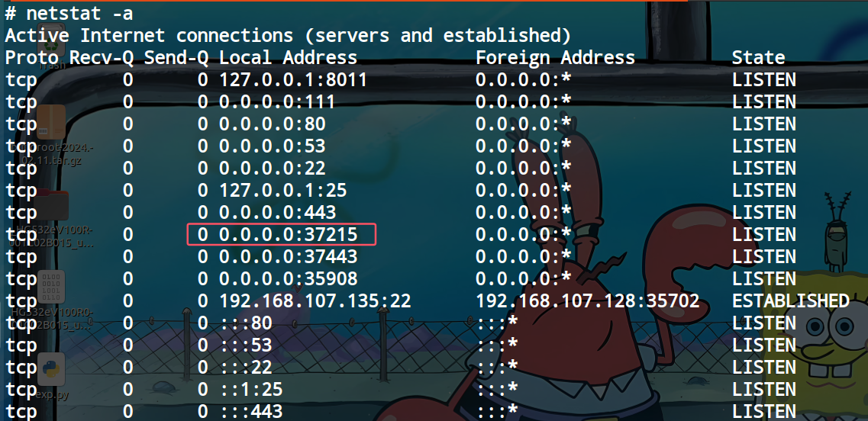868x421 pixels.
Task: Select IPv6 local address ::1:25
Action: coord(250,390)
